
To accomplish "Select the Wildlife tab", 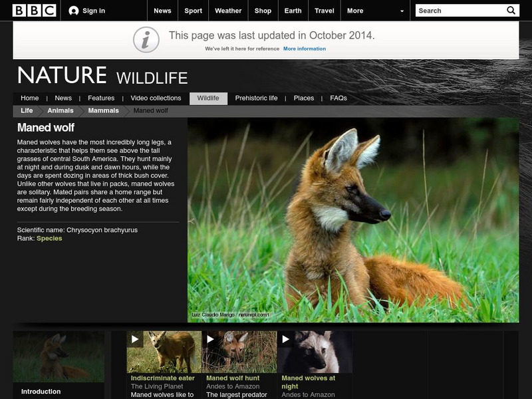I will click(208, 98).
